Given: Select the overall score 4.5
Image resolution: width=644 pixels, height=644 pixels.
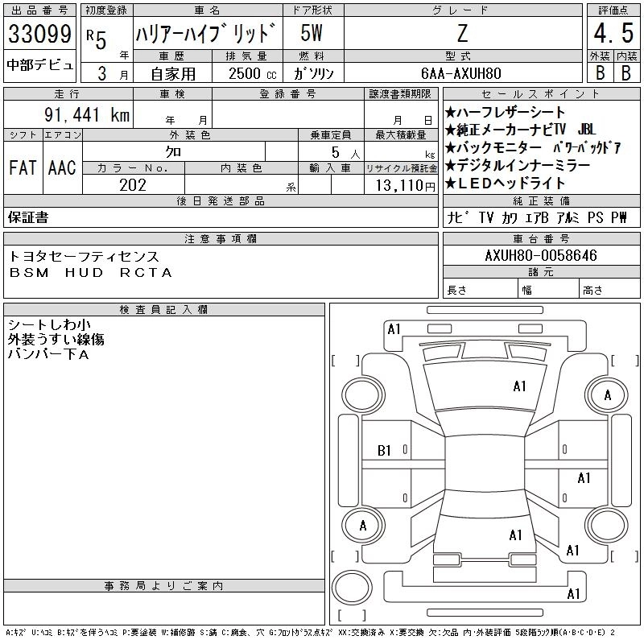Looking at the screenshot, I should pyautogui.click(x=613, y=32).
